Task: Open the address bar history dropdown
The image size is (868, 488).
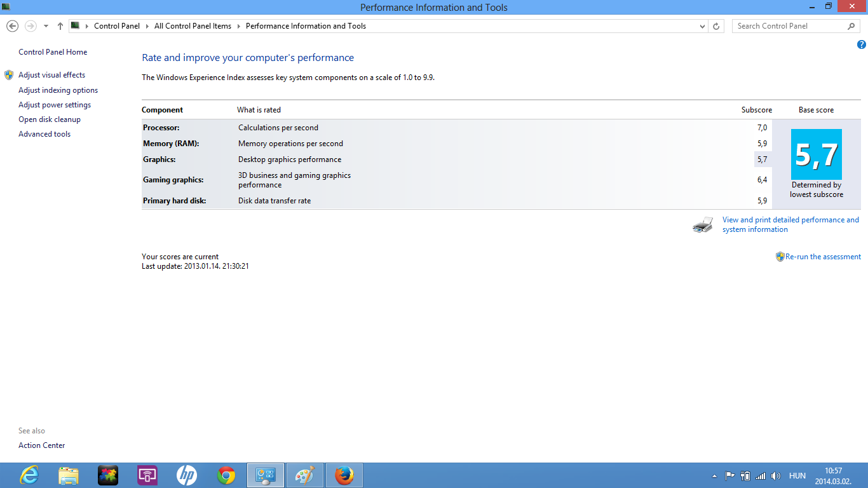Action: (702, 26)
